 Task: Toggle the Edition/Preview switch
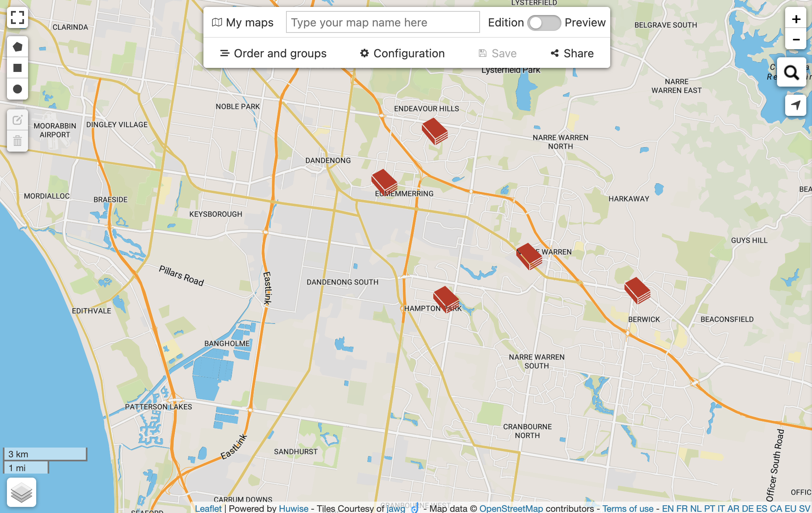[x=544, y=23]
